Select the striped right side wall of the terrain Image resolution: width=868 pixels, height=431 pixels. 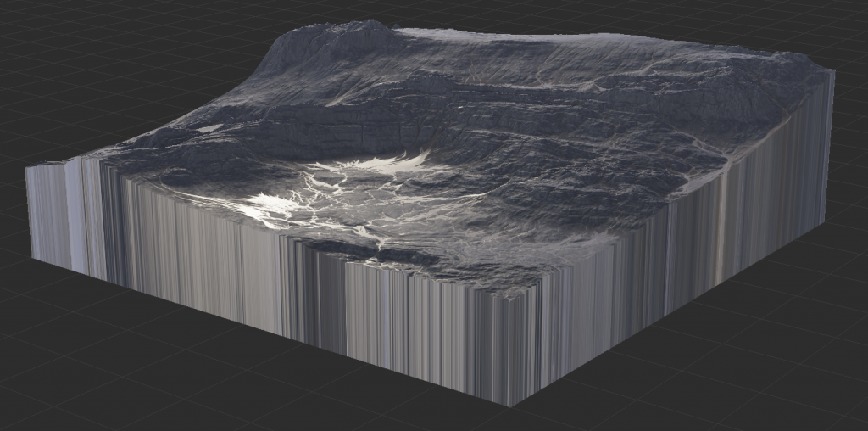[678, 255]
